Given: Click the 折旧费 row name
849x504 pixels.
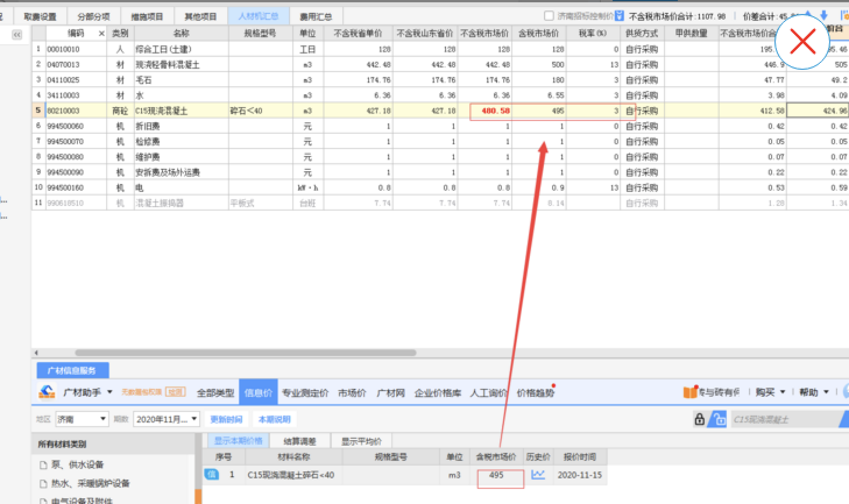Looking at the screenshot, I should 182,126.
